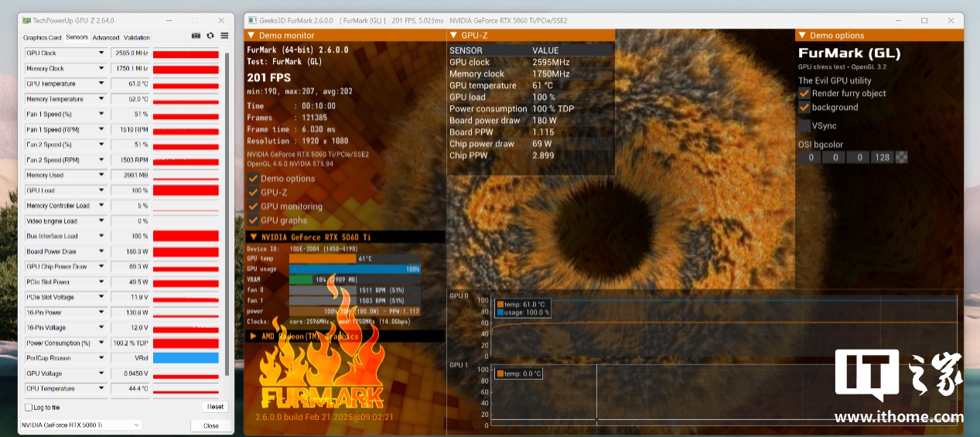Open the GPU Clock sensor dropdown

pos(101,53)
